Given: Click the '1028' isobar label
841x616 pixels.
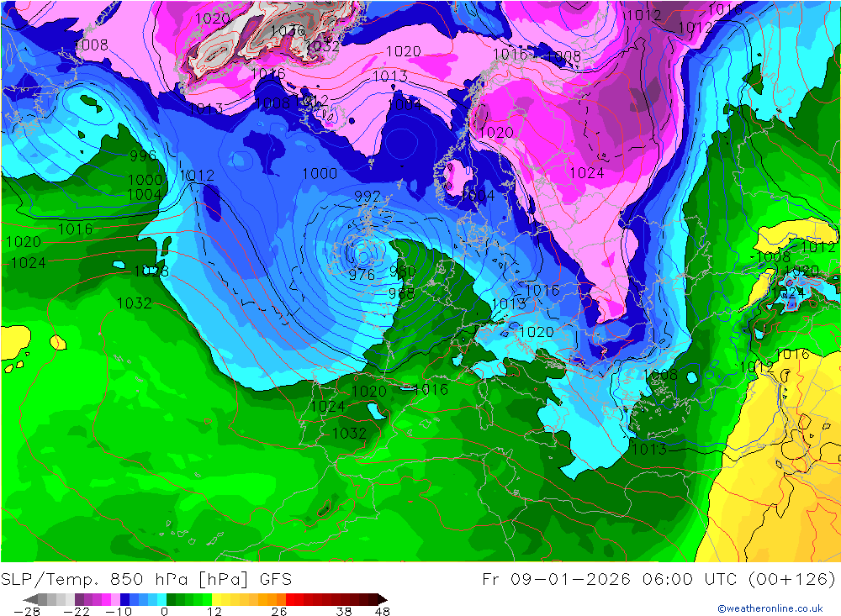Looking at the screenshot, I should (x=151, y=271).
